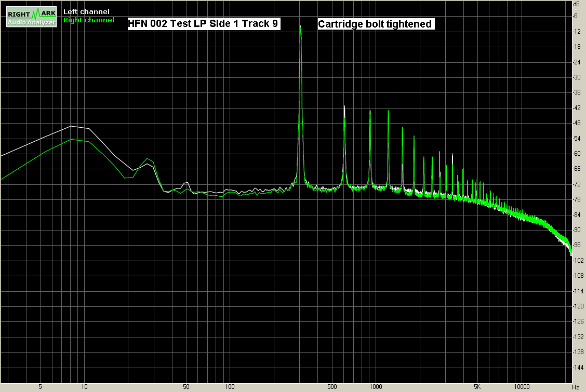Viewport: 586px width, 392px height.
Task: Click the -138 dB axis value
Action: [578, 352]
